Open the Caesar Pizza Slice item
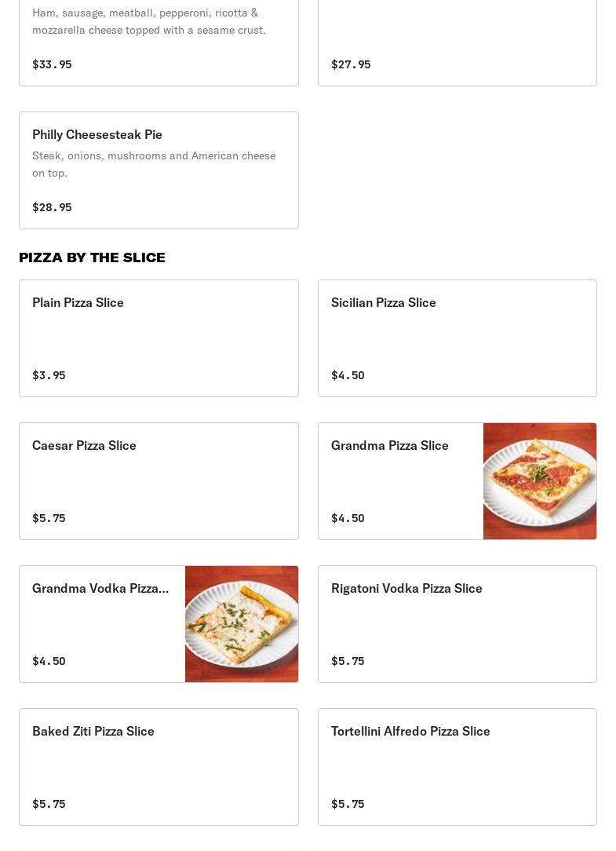This screenshot has width=616, height=851. [84, 445]
